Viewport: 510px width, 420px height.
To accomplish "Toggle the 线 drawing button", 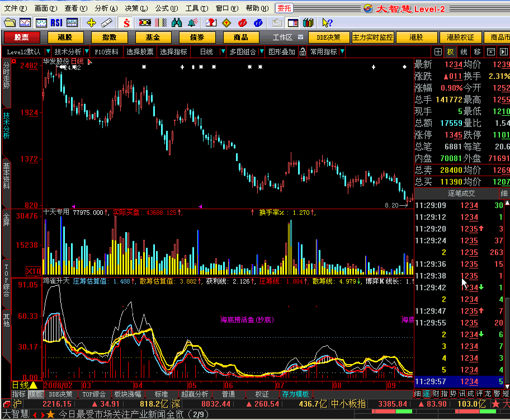I will point(464,51).
